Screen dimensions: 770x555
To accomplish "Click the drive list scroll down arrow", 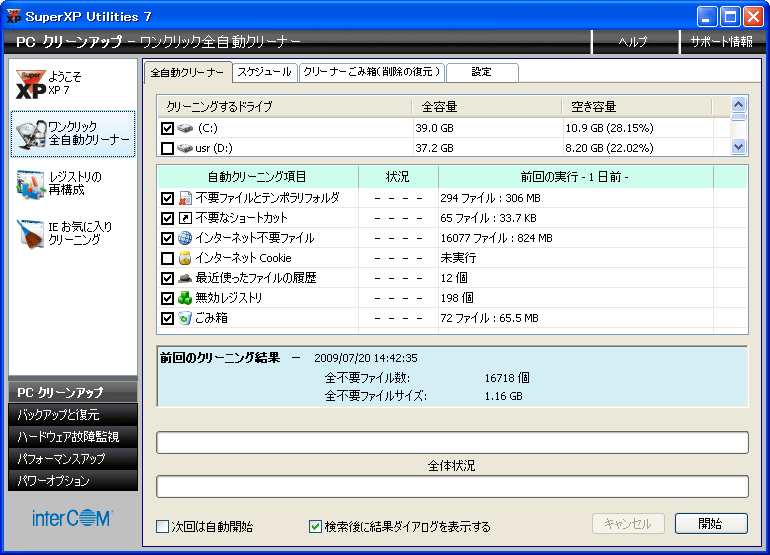I will point(738,146).
